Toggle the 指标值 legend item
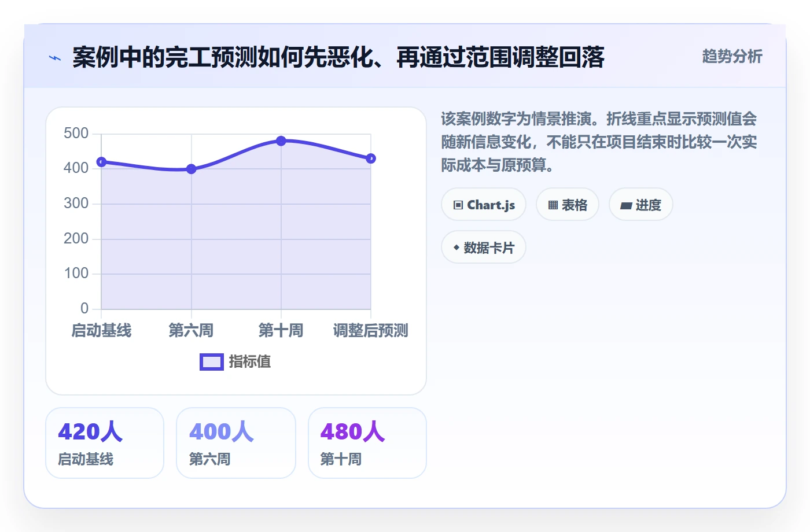810x532 pixels. 235,361
